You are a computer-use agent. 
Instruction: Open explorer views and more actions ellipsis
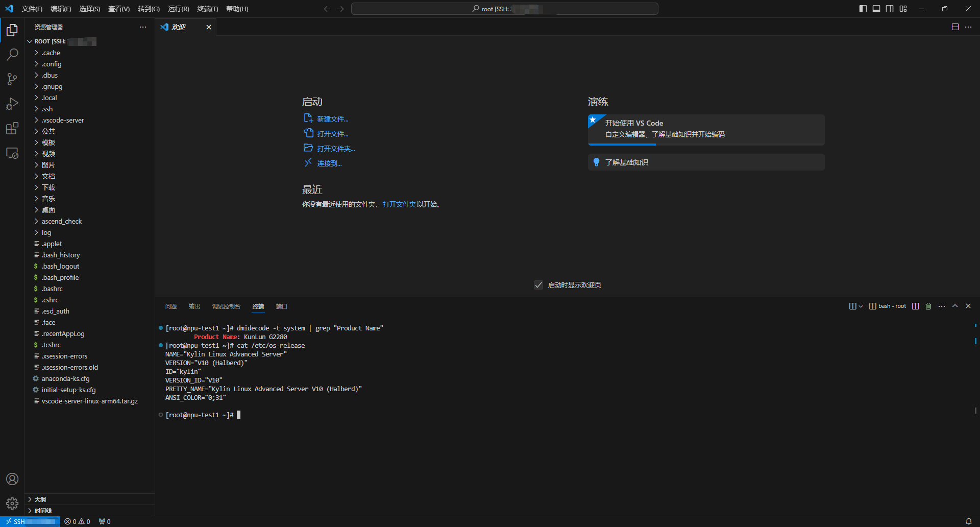tap(143, 27)
